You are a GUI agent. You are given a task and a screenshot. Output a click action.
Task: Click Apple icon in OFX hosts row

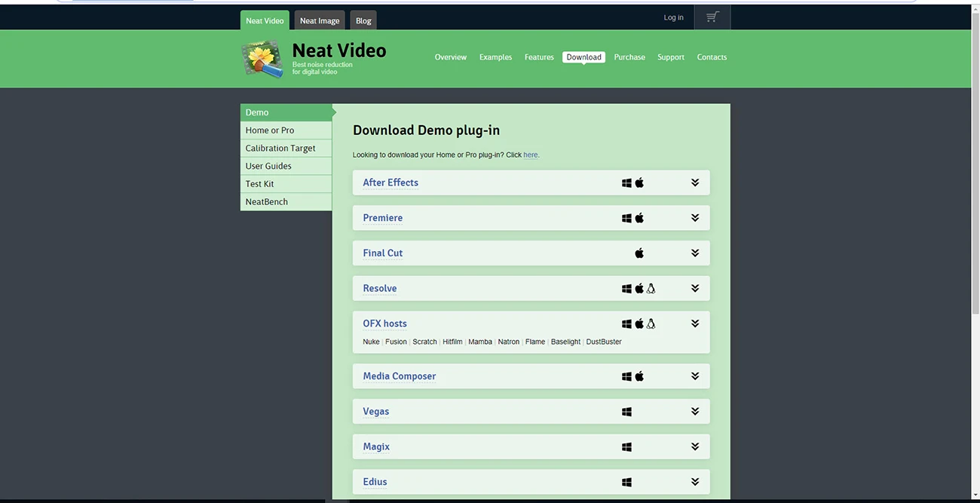[x=639, y=324]
